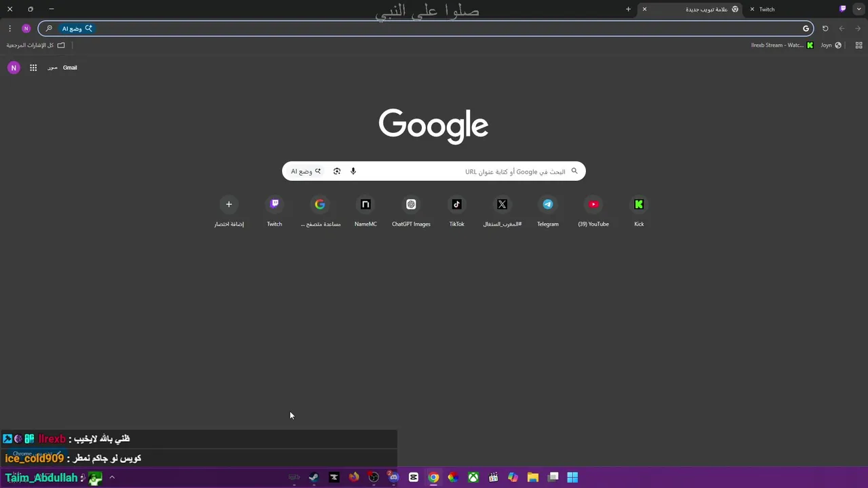Screen dimensions: 868x488
Task: Select the new tab page tab
Action: point(690,9)
